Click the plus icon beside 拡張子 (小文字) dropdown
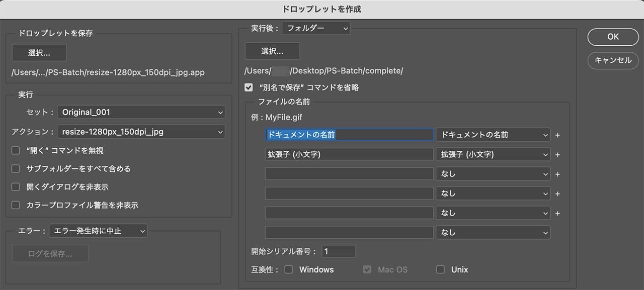The image size is (644, 290). point(557,155)
